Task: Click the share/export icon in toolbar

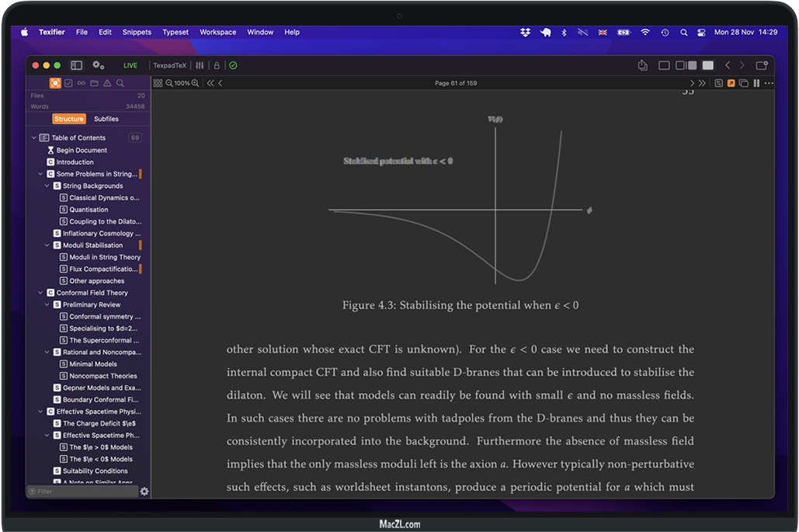Action: (642, 66)
